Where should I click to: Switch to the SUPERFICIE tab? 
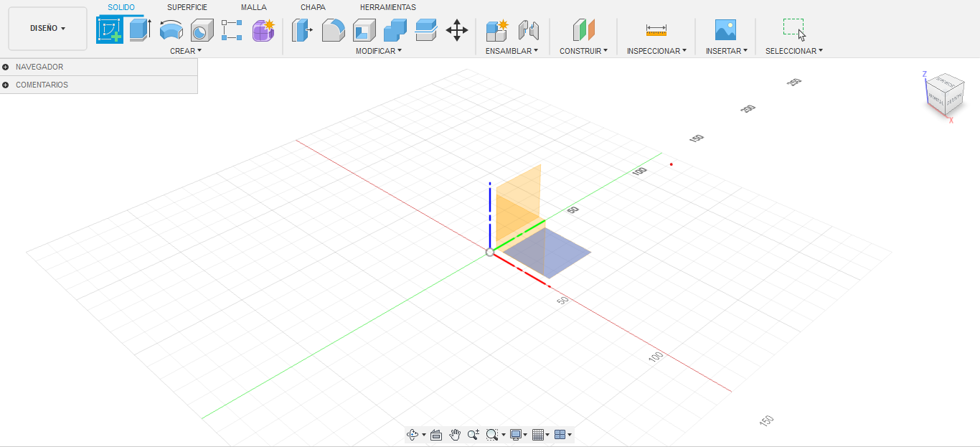pyautogui.click(x=187, y=7)
